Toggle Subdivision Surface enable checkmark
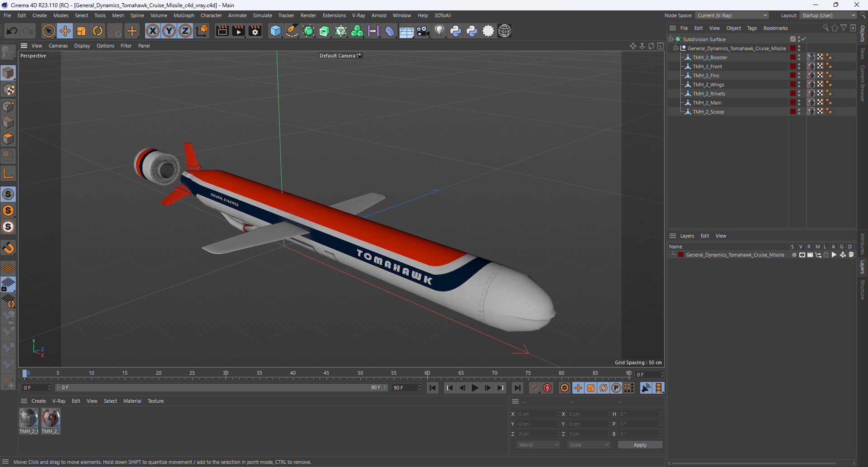The height and width of the screenshot is (467, 868). [x=803, y=39]
